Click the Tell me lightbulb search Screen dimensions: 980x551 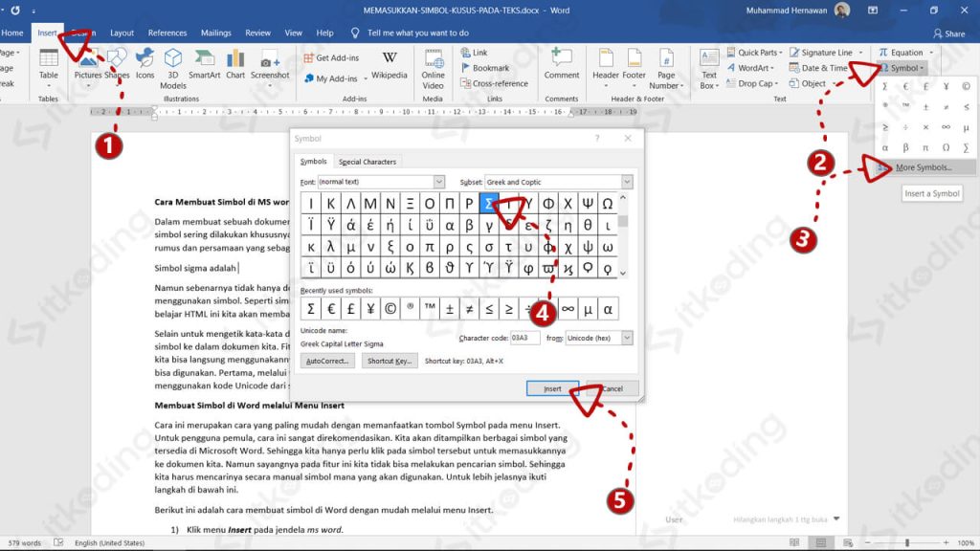pos(355,33)
